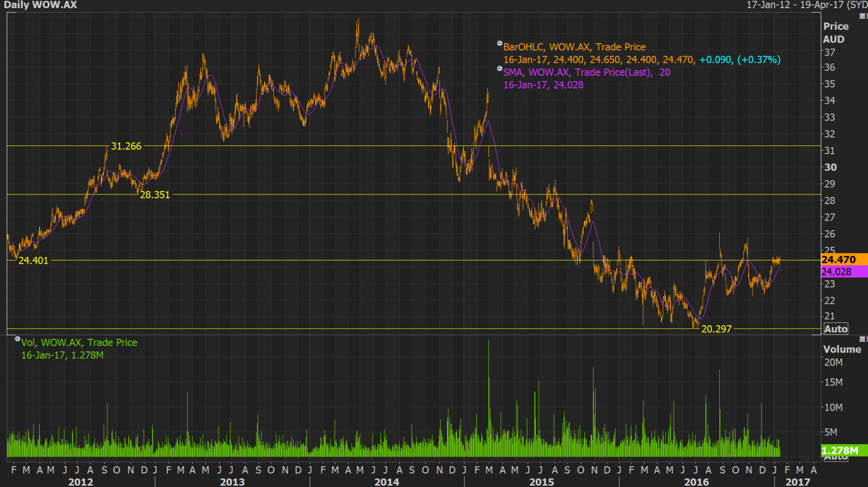Screen dimensions: 868x487
Task: Click the legend icon beside SMA series
Action: coord(500,69)
